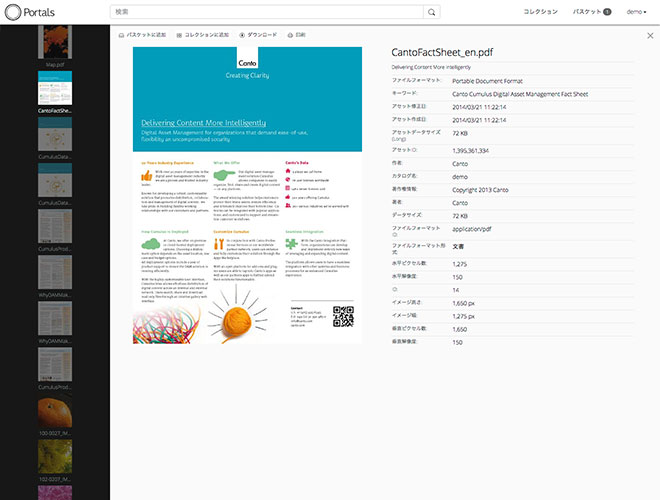Click the Portals logo
660x500 pixels.
30,12
